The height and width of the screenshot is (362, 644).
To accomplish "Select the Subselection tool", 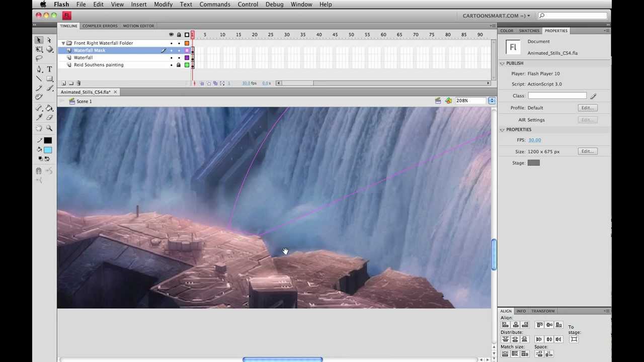I will pyautogui.click(x=49, y=40).
